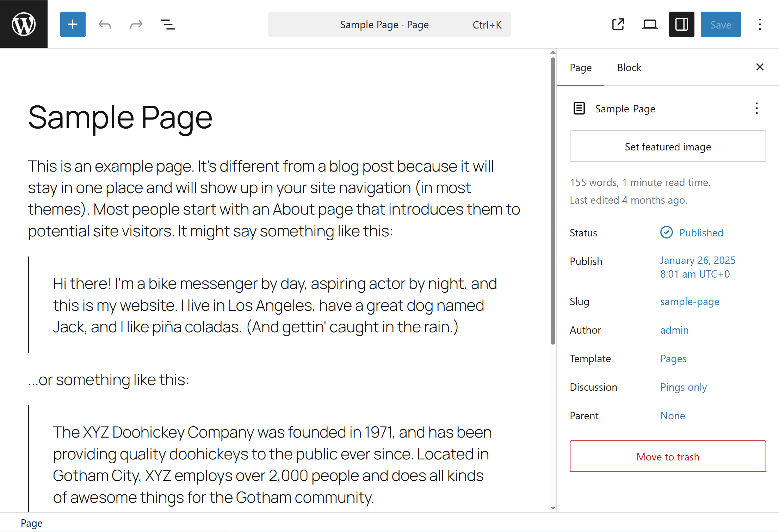Change the Pings only discussion setting

click(x=683, y=387)
